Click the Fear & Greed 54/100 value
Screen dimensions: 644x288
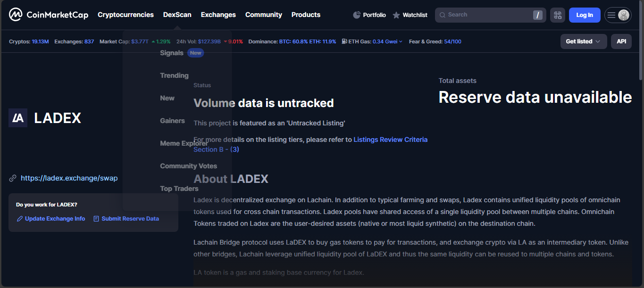click(x=452, y=41)
